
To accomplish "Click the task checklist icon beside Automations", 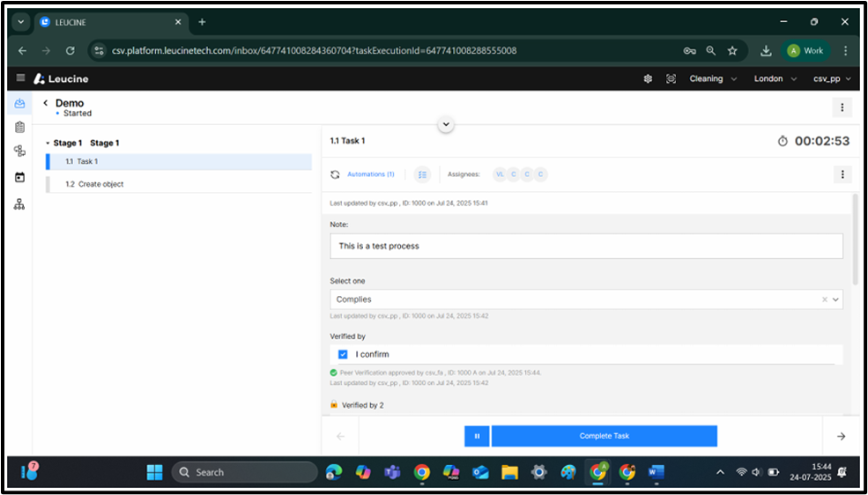I will coord(422,174).
